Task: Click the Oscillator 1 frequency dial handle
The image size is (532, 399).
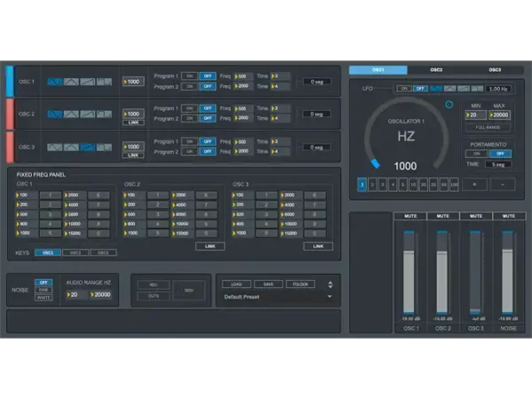Action: click(x=375, y=163)
